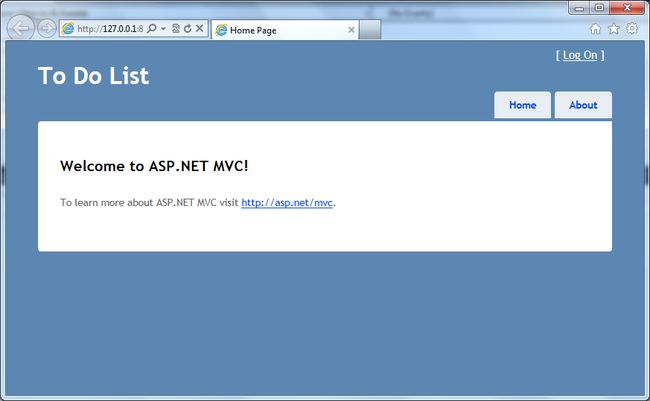This screenshot has height=401, width=650.
Task: Go back with the browser Back arrow
Action: 20,28
